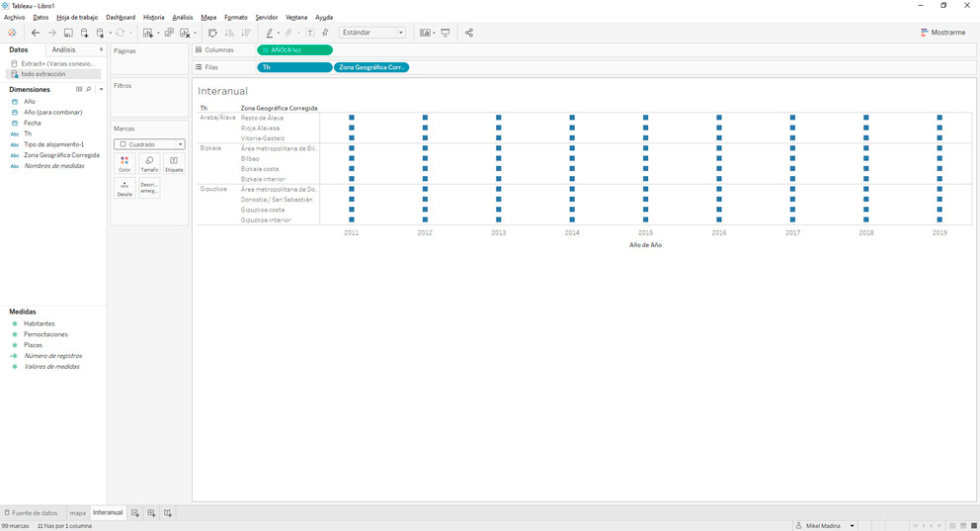Expand the Mikel Madina user dropdown
The image size is (980, 531).
[852, 526]
